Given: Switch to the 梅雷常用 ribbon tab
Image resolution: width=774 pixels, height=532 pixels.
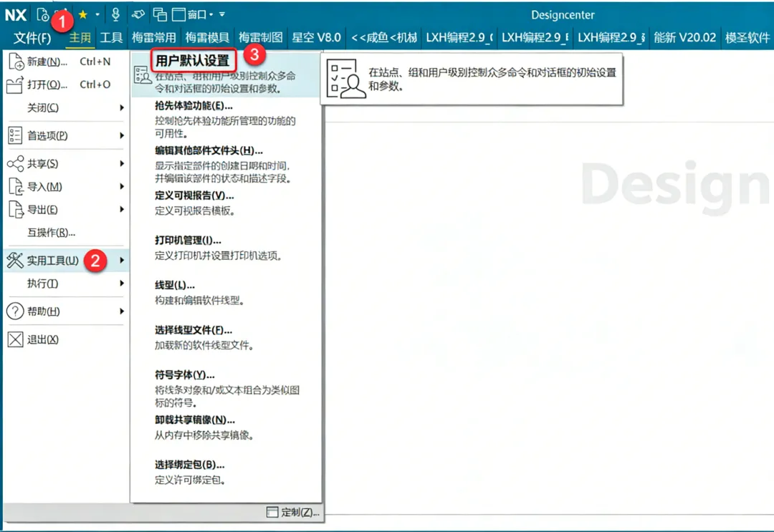Looking at the screenshot, I should tap(154, 37).
